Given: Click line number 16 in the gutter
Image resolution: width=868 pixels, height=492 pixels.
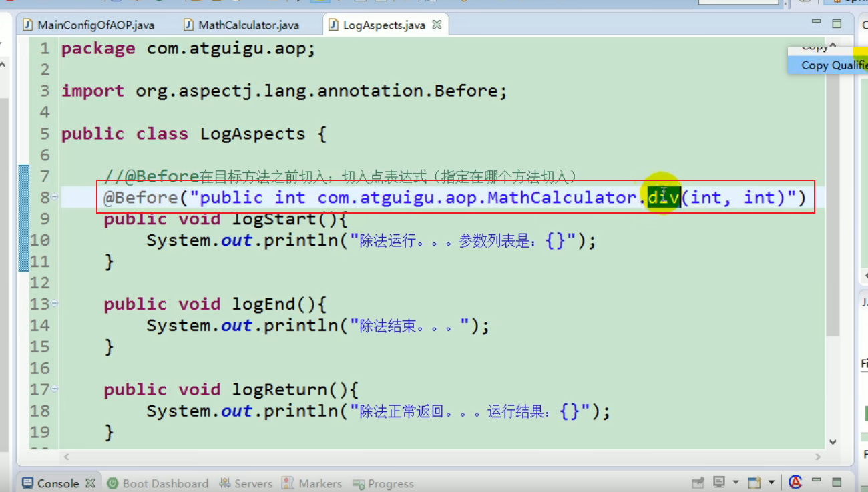Looking at the screenshot, I should [40, 368].
